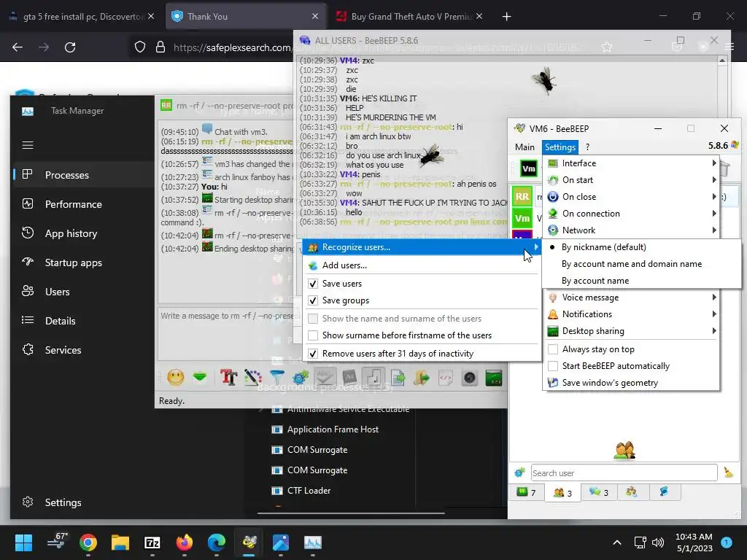
Task: Click the code snippet icon in chat toolbar
Action: tap(446, 378)
